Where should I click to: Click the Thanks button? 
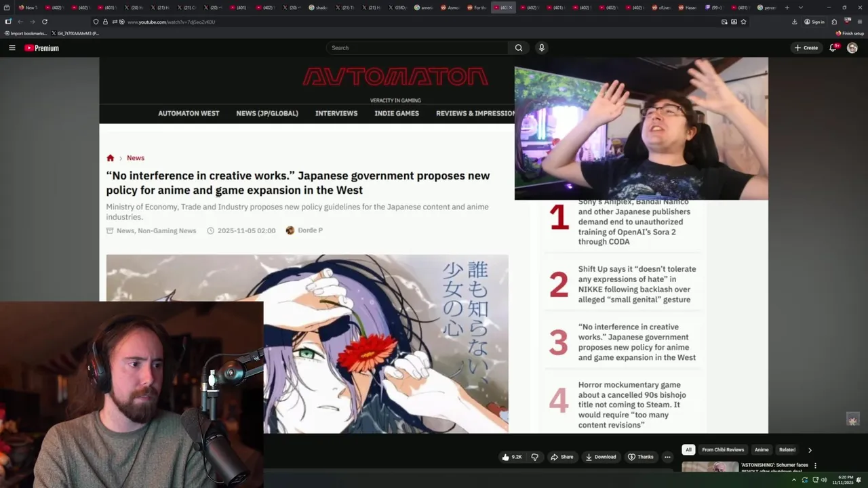tap(641, 457)
